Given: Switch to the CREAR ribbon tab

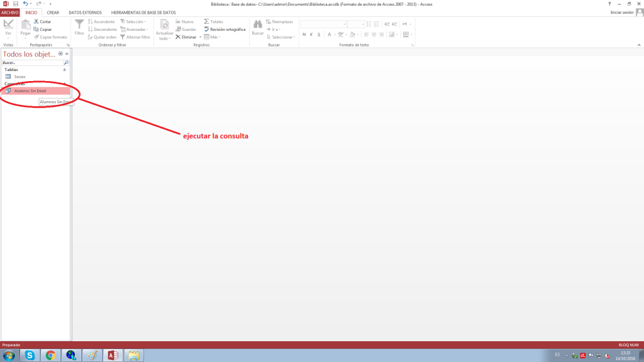Looking at the screenshot, I should 53,13.
